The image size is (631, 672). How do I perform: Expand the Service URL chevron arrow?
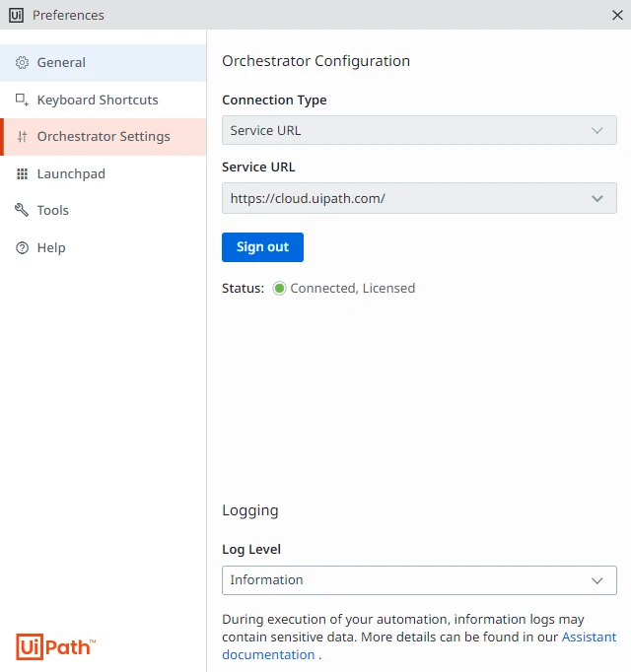[597, 198]
